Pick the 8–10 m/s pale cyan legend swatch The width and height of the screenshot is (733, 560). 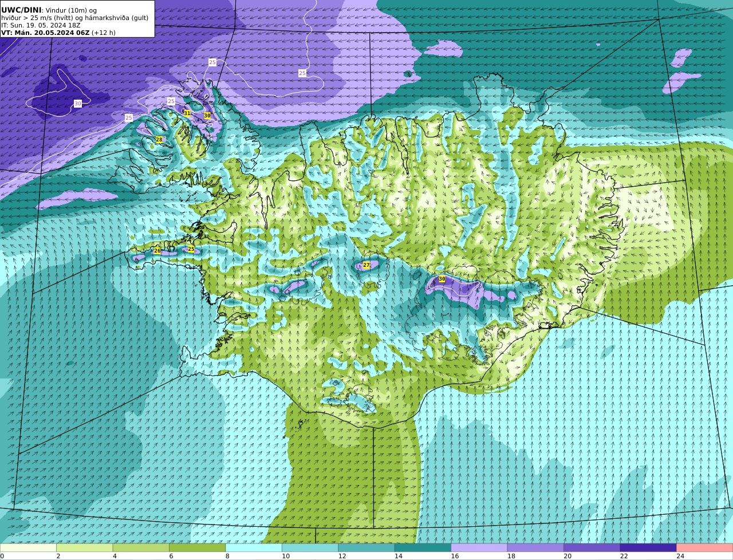[254, 547]
